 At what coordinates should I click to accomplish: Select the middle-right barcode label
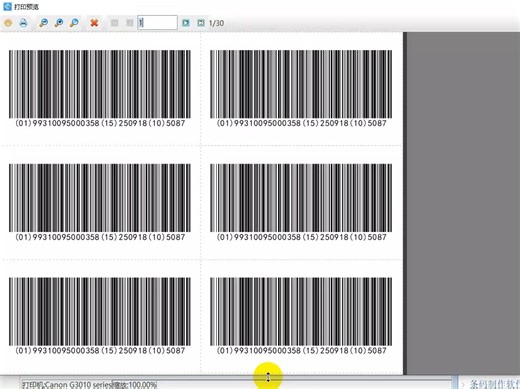(x=301, y=203)
